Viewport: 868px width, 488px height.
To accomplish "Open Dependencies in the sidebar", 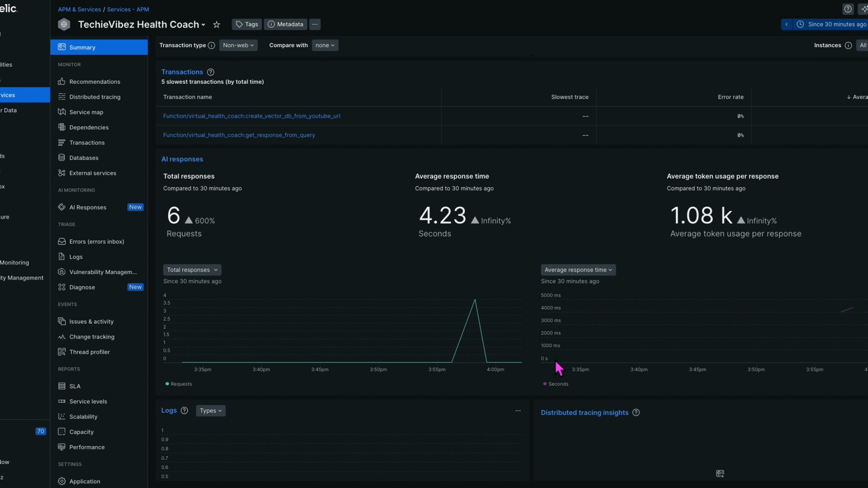I will tap(89, 127).
